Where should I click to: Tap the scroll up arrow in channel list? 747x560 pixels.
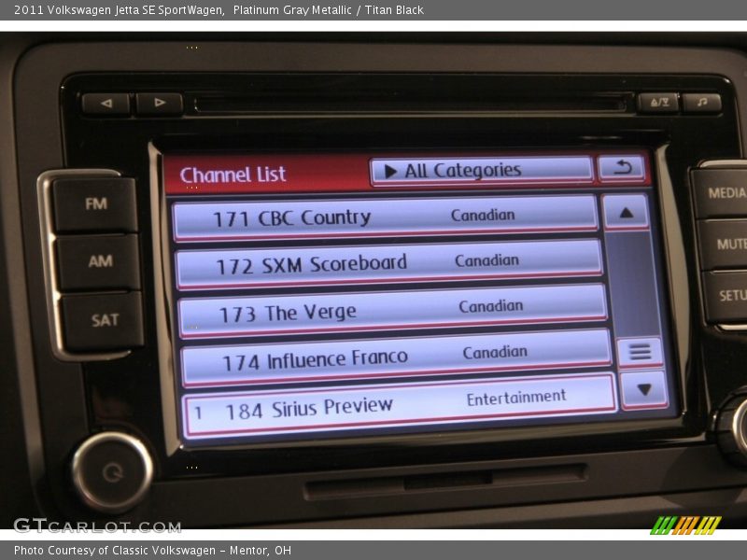click(627, 213)
